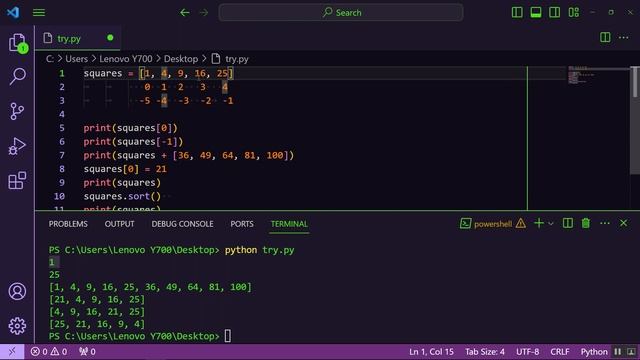Click Lenovo Y700 in the breadcrumb
The height and width of the screenshot is (360, 640).
(x=126, y=59)
